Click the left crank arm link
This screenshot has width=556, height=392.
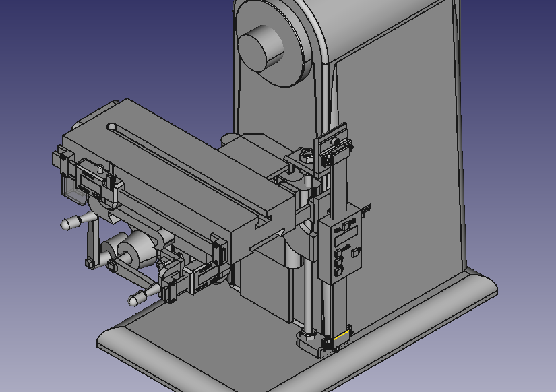[92, 241]
